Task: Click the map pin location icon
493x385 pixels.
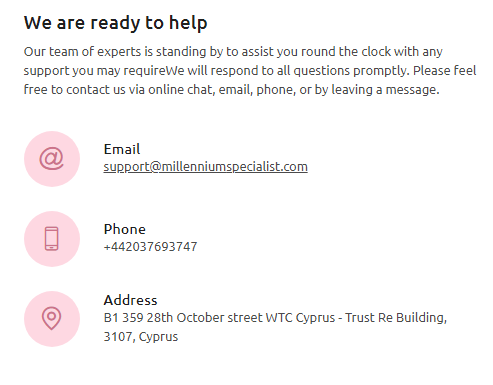Action: (x=52, y=319)
